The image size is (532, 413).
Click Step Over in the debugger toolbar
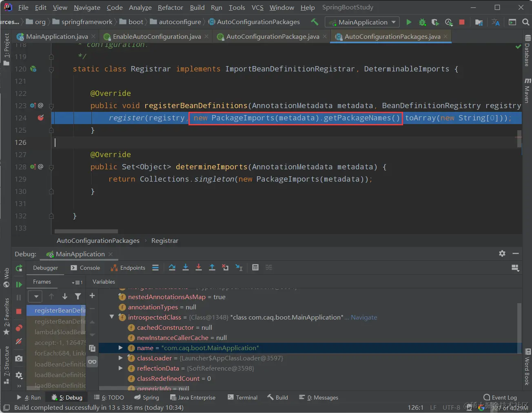172,268
